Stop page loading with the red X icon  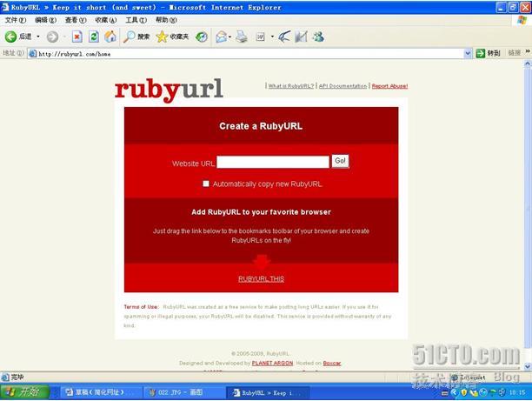77,37
